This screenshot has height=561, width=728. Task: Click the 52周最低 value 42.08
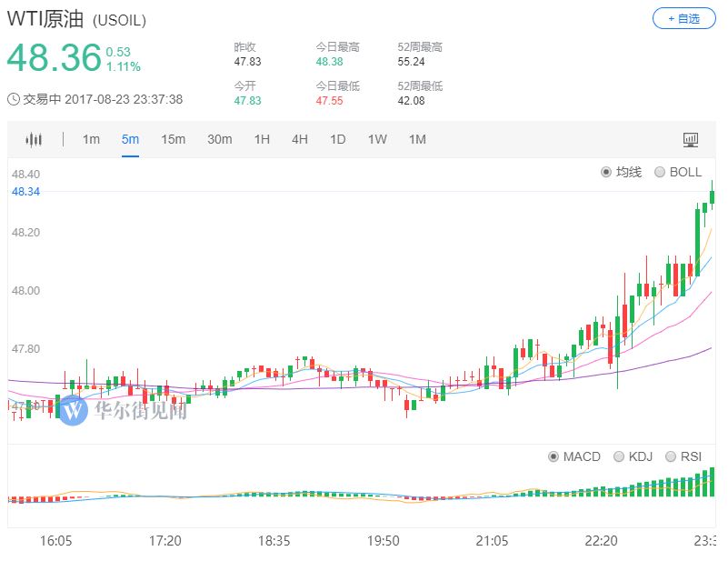tap(411, 100)
